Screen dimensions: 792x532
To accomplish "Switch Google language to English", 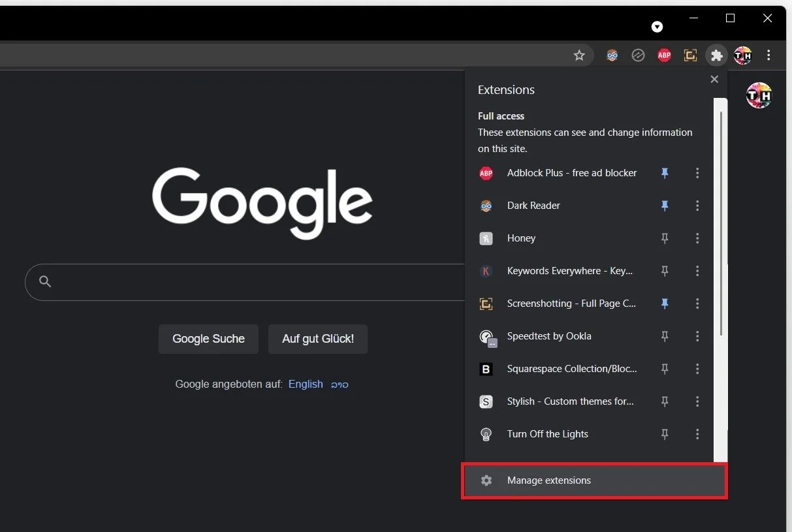I will pos(306,384).
